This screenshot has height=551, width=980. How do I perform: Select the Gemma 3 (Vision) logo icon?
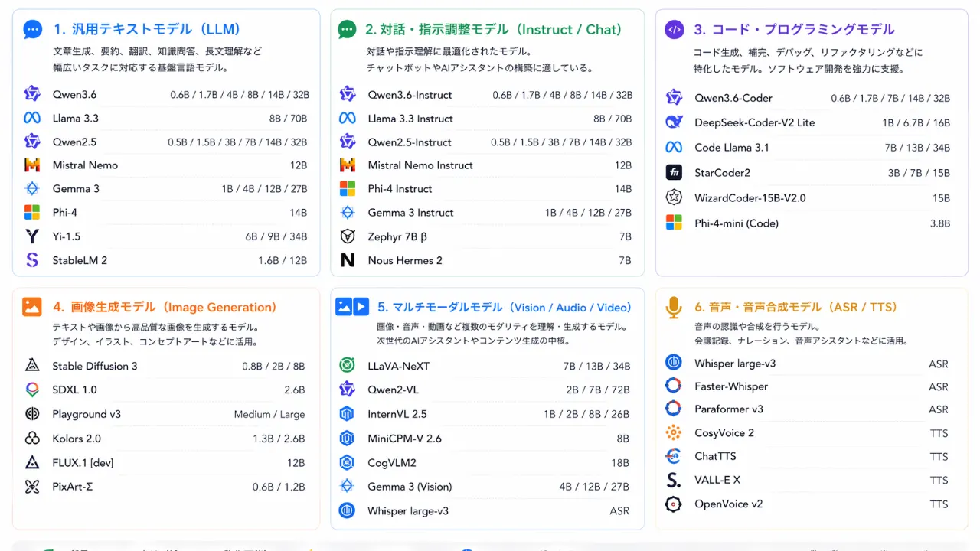347,486
